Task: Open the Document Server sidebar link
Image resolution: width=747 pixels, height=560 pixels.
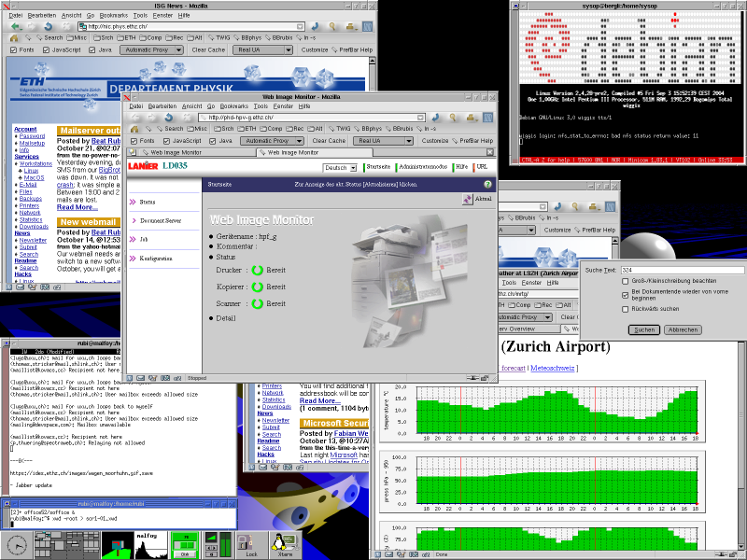Action: 161,221
